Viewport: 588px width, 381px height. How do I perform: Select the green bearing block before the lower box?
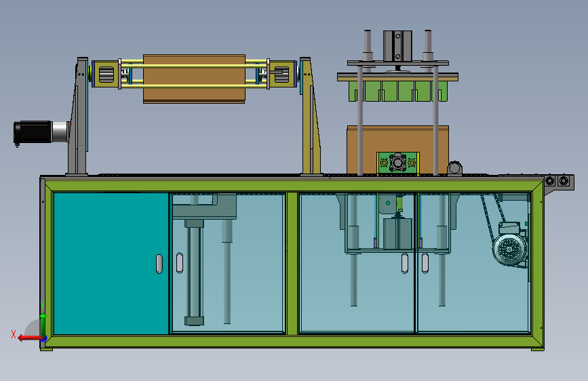397,163
